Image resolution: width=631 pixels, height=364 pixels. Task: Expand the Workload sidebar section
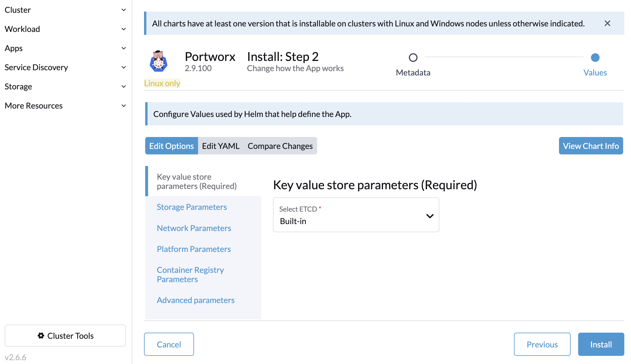coord(65,29)
